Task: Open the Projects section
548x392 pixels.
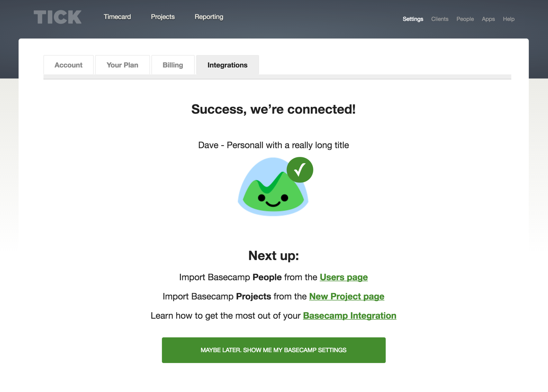Action: 163,17
